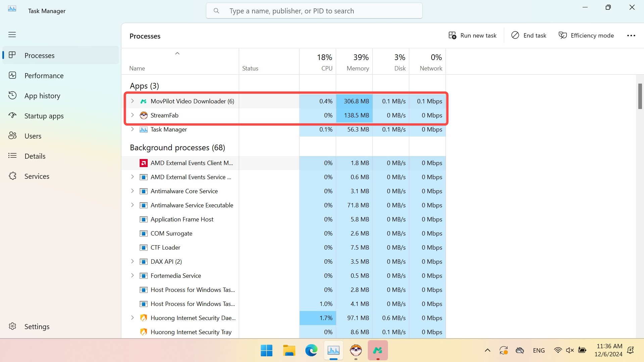Open the hamburger navigation menu
644x362 pixels.
[12, 35]
